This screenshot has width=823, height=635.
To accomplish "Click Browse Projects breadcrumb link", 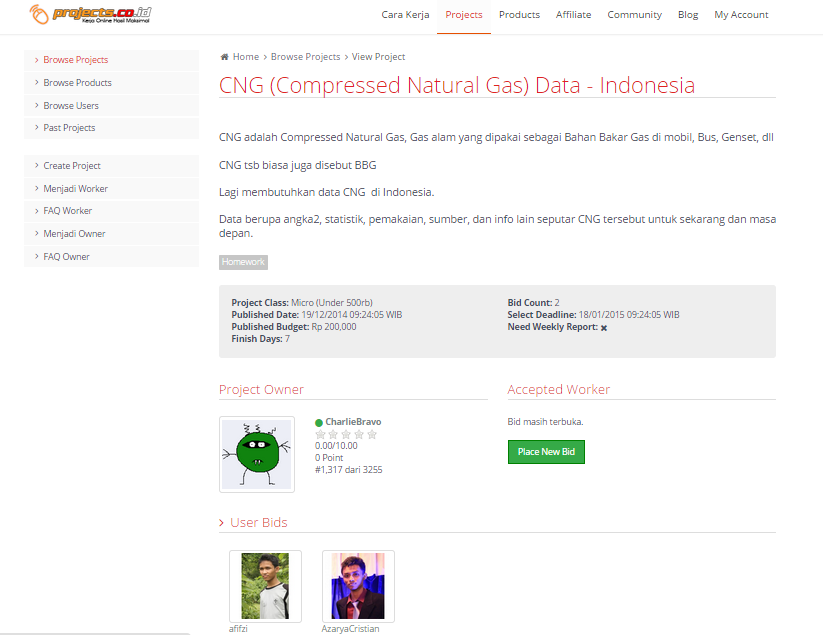I will (305, 57).
